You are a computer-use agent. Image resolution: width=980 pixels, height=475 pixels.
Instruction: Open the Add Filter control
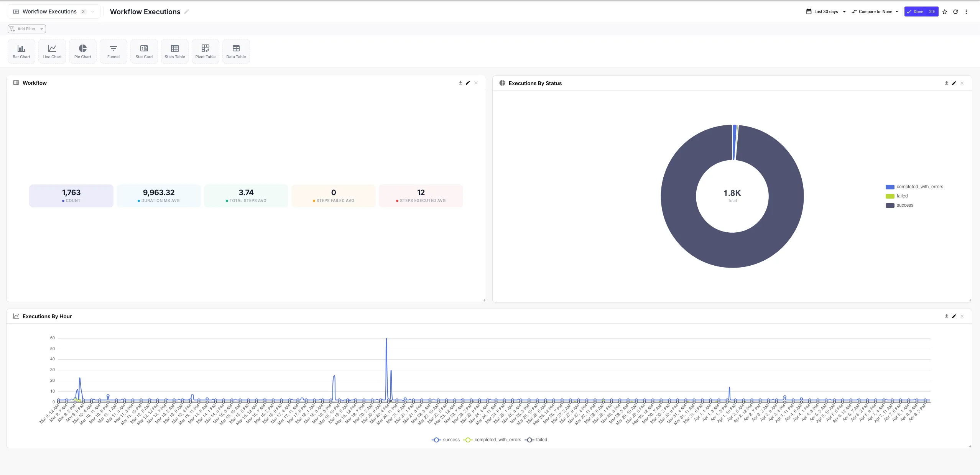(26, 29)
